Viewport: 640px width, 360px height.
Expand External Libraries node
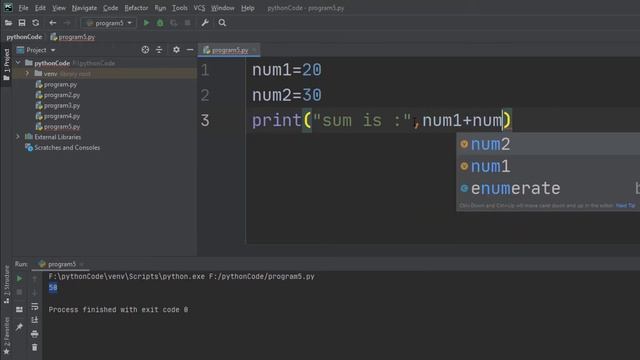click(x=18, y=137)
